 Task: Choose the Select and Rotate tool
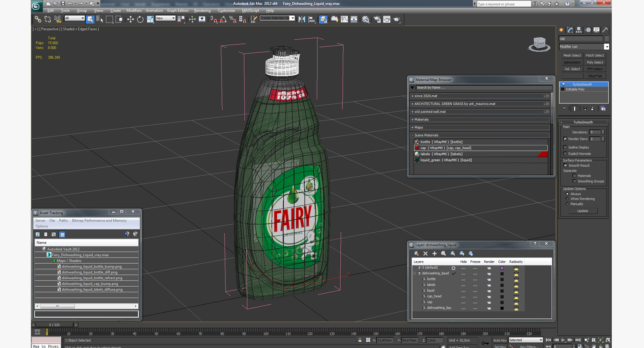point(140,19)
